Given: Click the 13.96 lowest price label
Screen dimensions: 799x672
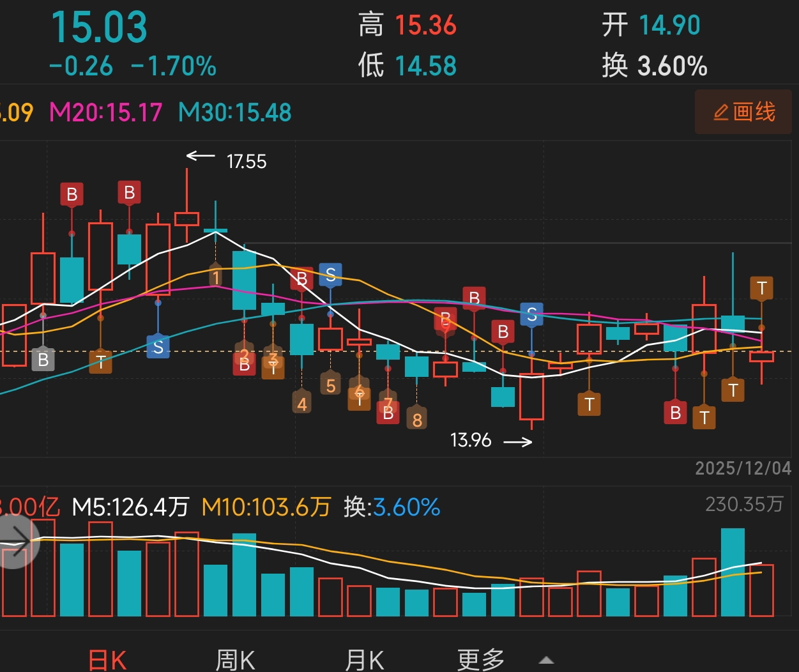Looking at the screenshot, I should (x=471, y=440).
